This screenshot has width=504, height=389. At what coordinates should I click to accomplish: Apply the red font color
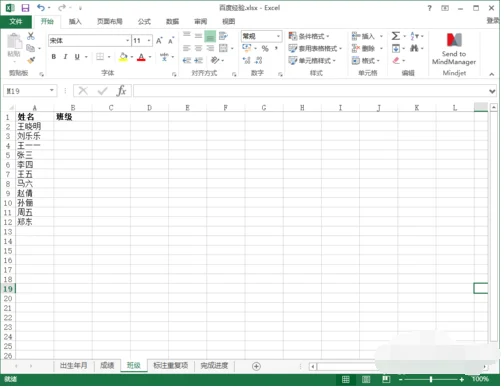tap(141, 57)
